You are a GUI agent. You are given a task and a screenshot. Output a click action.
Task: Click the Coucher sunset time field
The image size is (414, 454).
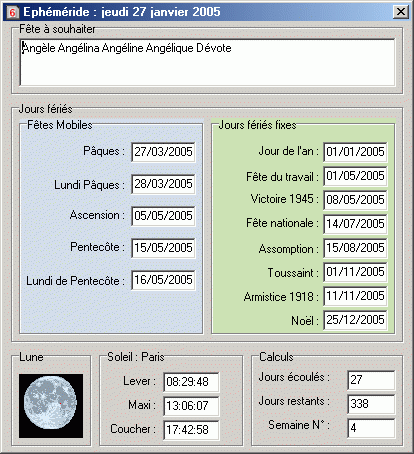tap(191, 430)
